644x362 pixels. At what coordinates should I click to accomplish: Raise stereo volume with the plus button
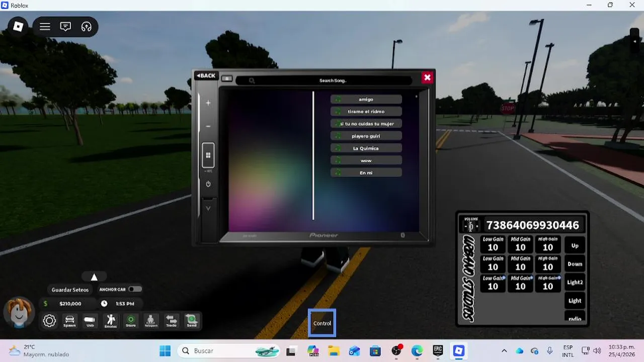click(x=208, y=103)
